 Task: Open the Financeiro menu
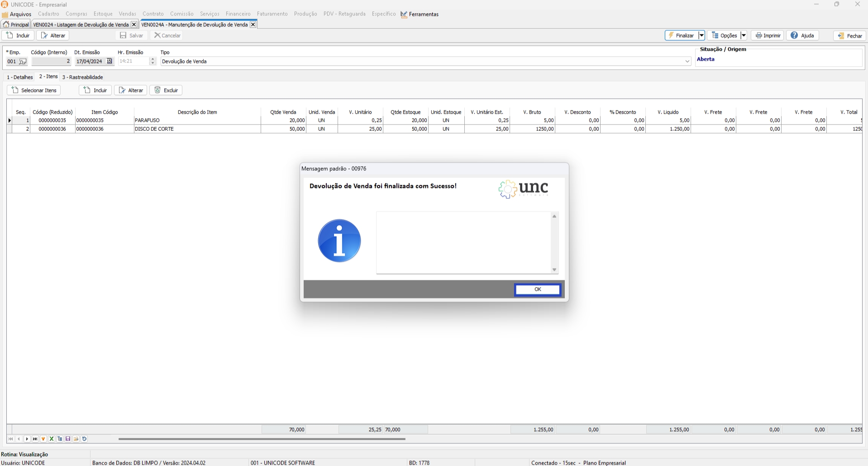238,14
